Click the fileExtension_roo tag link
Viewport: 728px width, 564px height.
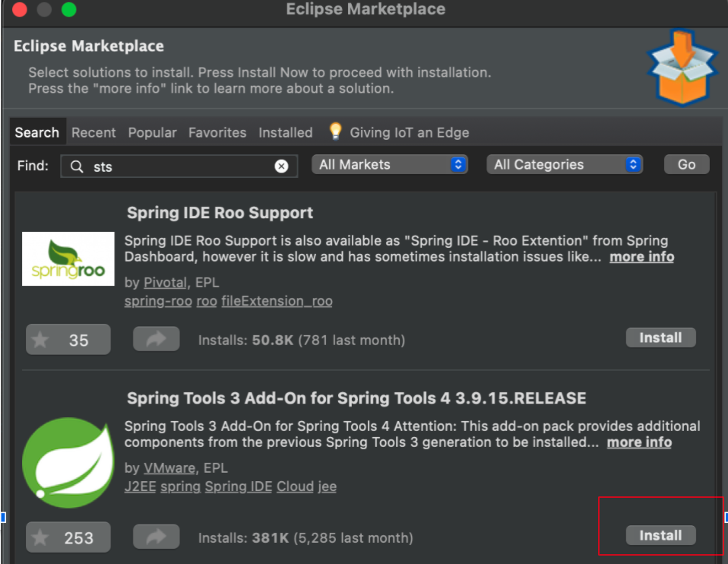[277, 301]
